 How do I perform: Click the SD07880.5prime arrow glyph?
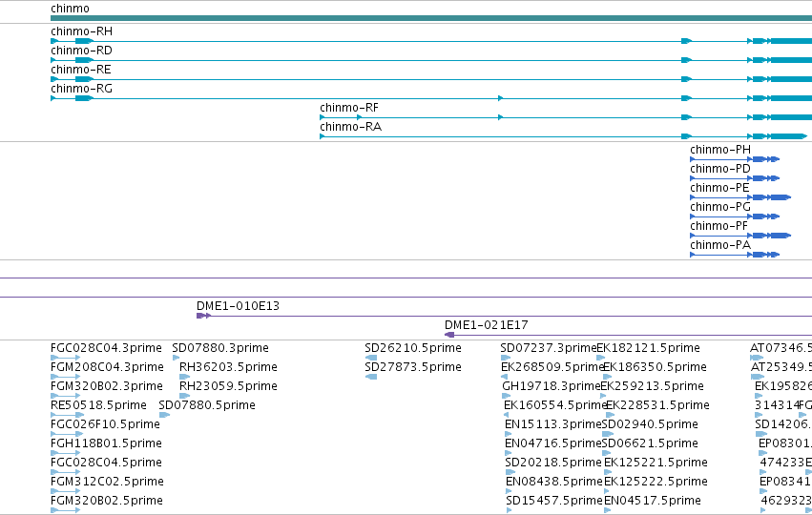point(165,415)
